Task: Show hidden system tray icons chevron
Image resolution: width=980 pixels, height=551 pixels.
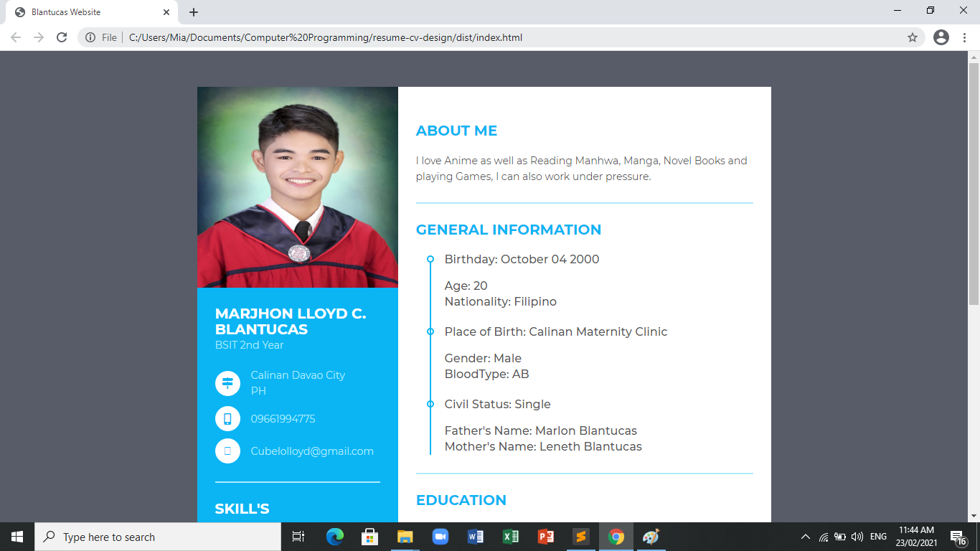Action: pyautogui.click(x=805, y=537)
